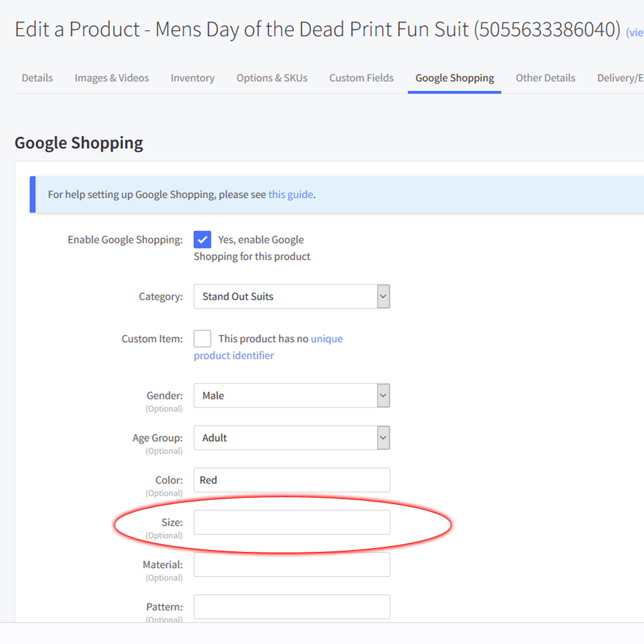This screenshot has height=644, width=644.
Task: Tick the Custom Item checkbox
Action: tap(202, 339)
